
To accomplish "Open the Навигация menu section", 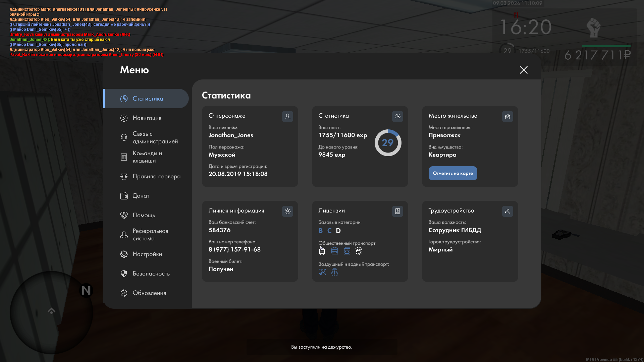I will click(147, 118).
